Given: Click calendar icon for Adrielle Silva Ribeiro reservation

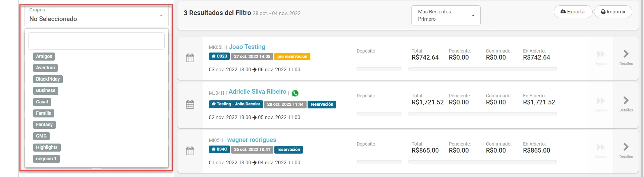Looking at the screenshot, I should (190, 104).
